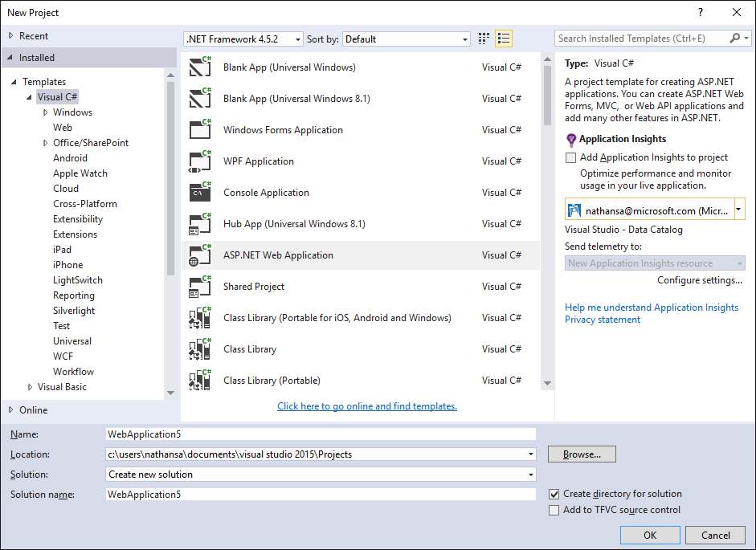The height and width of the screenshot is (550, 756).
Task: Open the Sort by Default dropdown
Action: pyautogui.click(x=464, y=39)
